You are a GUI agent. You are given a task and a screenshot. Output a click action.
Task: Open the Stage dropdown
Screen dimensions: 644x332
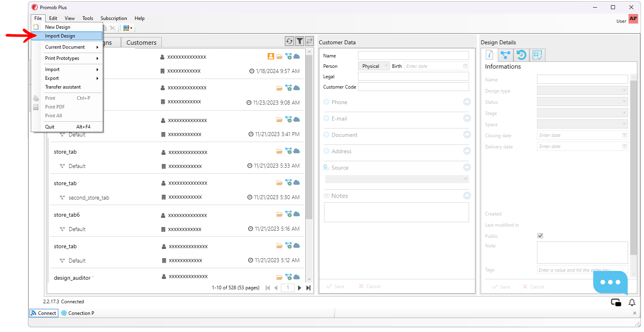[582, 113]
